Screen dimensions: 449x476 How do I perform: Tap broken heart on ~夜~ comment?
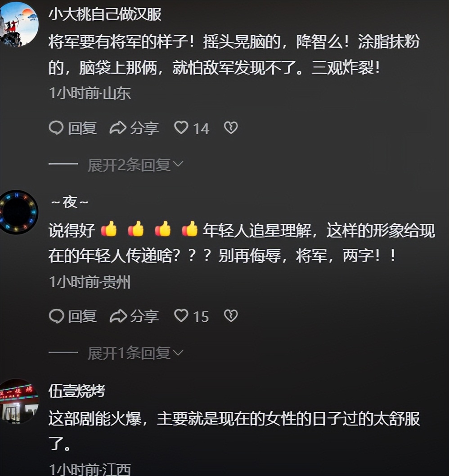(x=231, y=316)
